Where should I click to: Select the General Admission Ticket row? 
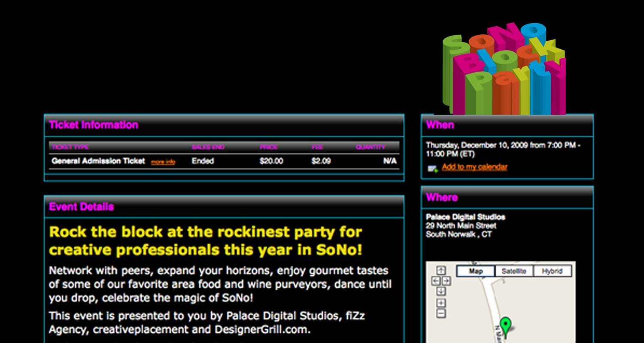[x=98, y=161]
